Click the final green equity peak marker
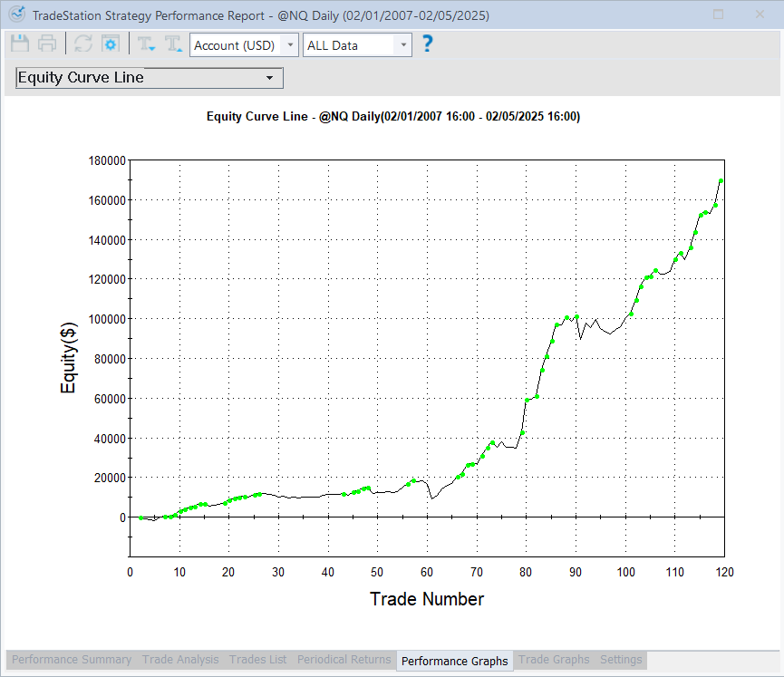 tap(721, 181)
